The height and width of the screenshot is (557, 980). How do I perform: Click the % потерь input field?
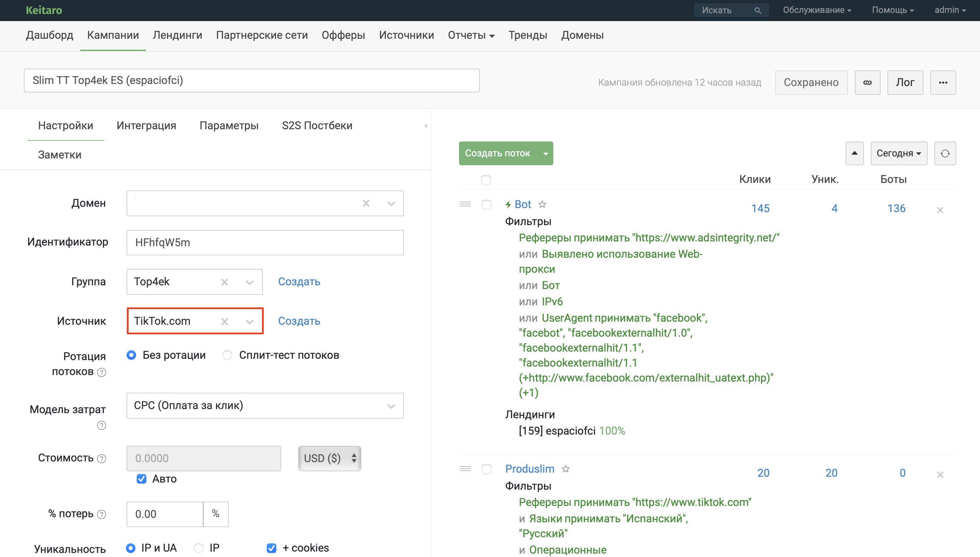pos(165,514)
